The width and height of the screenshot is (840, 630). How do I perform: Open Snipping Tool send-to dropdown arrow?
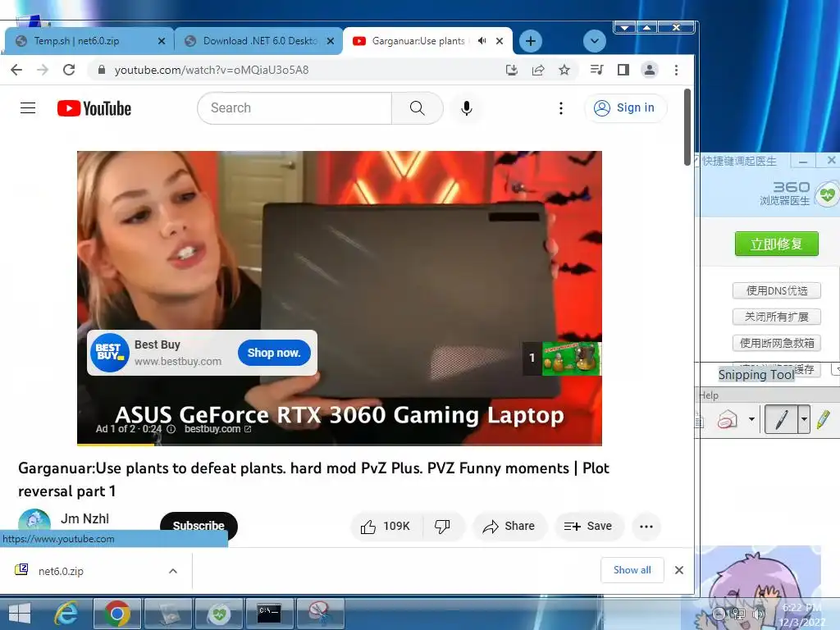tap(751, 419)
